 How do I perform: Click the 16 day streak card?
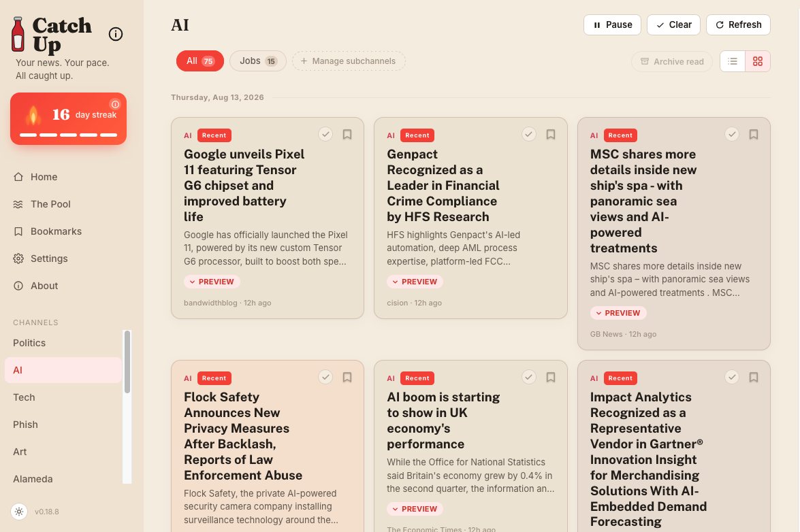click(68, 119)
